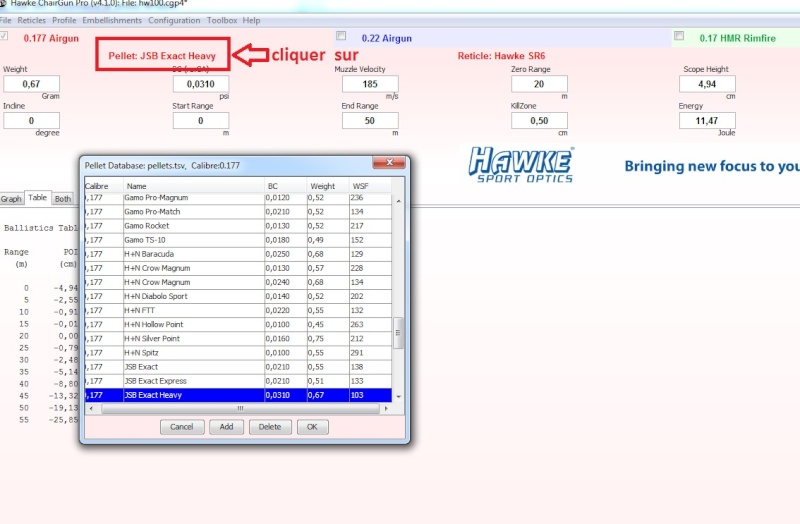The height and width of the screenshot is (524, 800).
Task: Open the Help menu
Action: [251, 20]
